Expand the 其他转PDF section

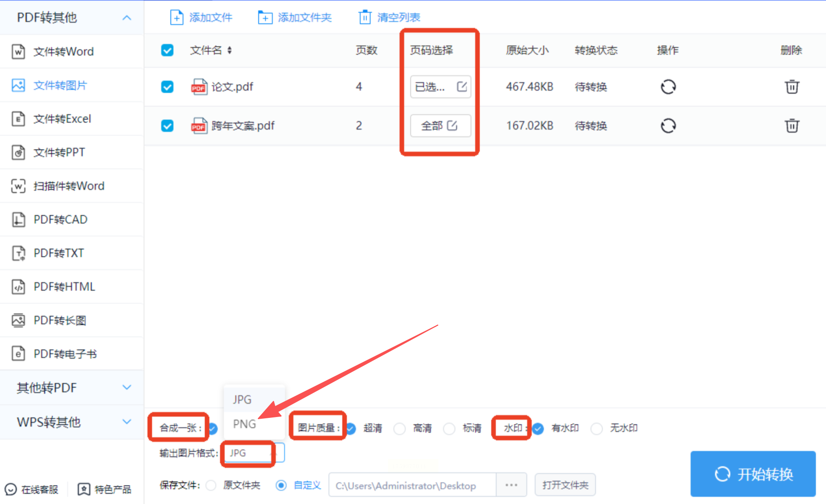coord(71,387)
